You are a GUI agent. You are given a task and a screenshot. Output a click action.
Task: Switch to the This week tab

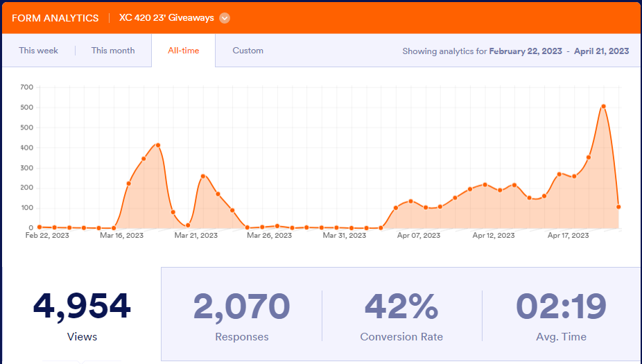(x=39, y=51)
